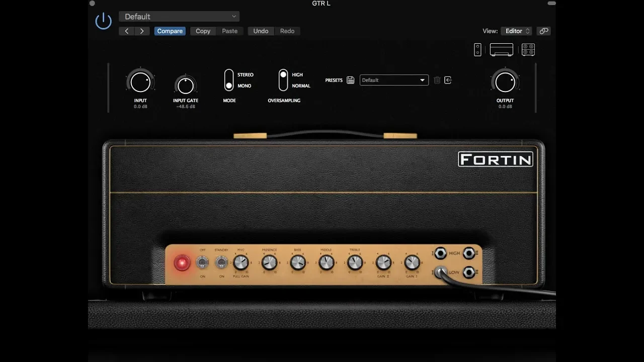Flip the OFF/ON power toggle switch
The image size is (644, 362).
point(202,262)
